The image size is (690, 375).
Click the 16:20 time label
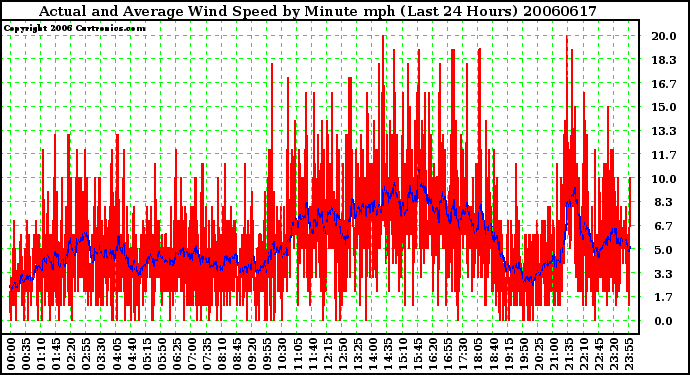coord(433,354)
